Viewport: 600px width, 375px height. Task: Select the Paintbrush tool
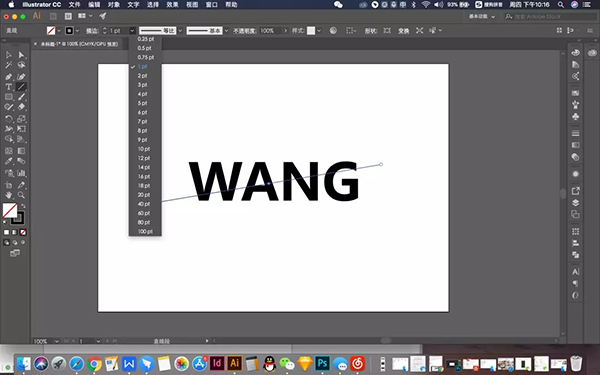(x=21, y=97)
